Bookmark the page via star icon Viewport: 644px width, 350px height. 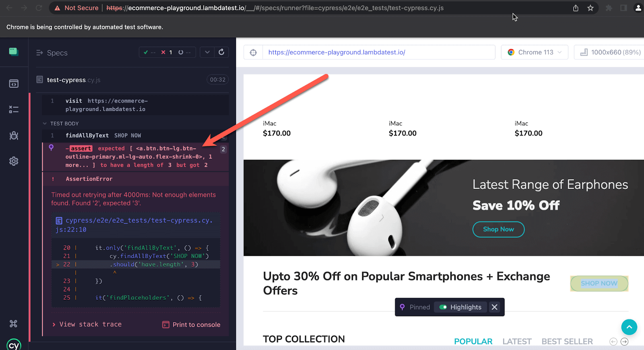tap(590, 8)
